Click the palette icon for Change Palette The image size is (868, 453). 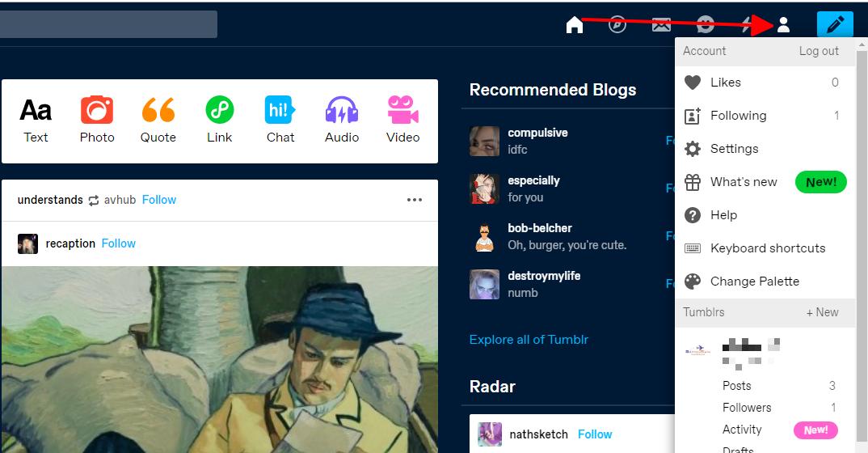693,282
